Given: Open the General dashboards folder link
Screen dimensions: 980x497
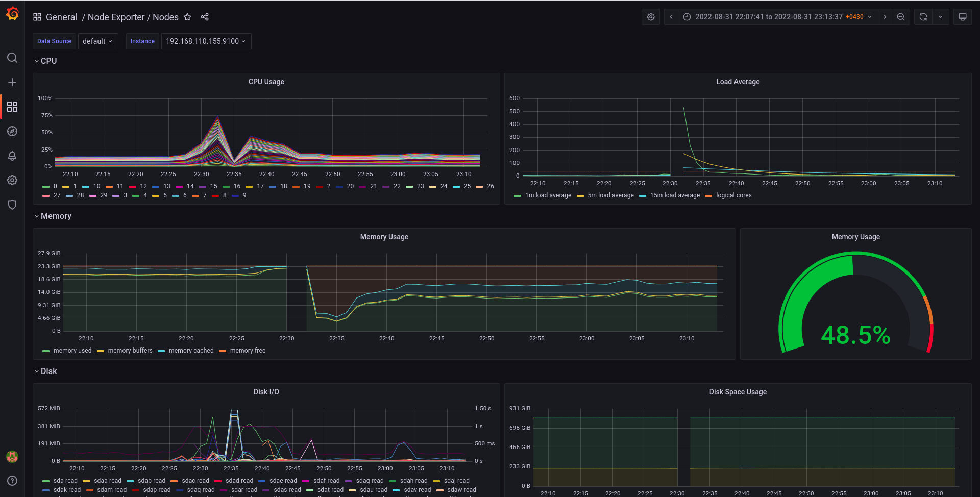Looking at the screenshot, I should point(62,17).
